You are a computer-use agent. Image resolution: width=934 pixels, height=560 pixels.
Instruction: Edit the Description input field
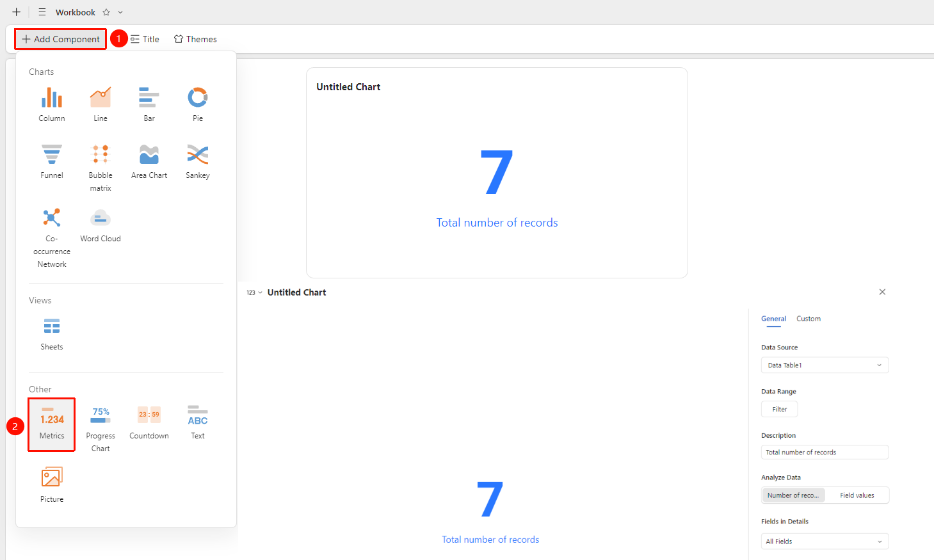tap(825, 452)
